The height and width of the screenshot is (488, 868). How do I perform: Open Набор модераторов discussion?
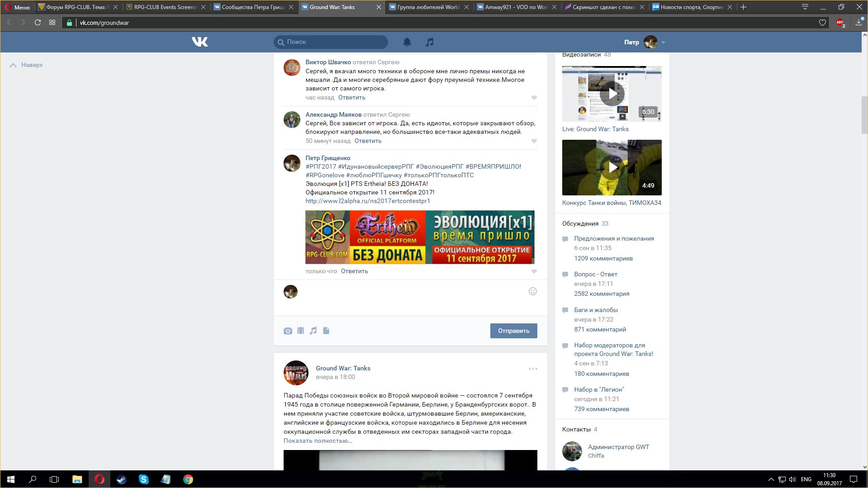coord(613,350)
